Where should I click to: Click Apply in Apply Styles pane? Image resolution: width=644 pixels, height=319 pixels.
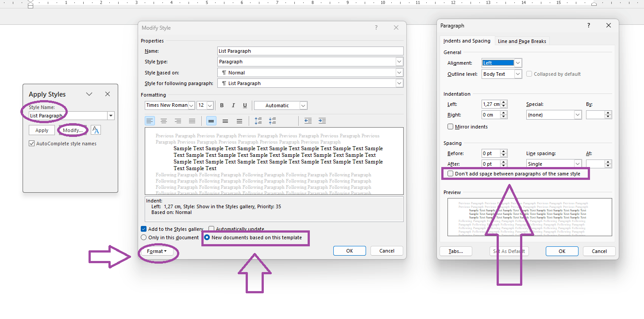point(42,130)
